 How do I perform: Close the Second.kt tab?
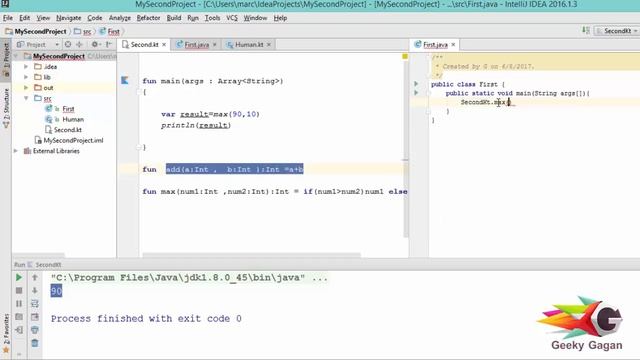[164, 44]
